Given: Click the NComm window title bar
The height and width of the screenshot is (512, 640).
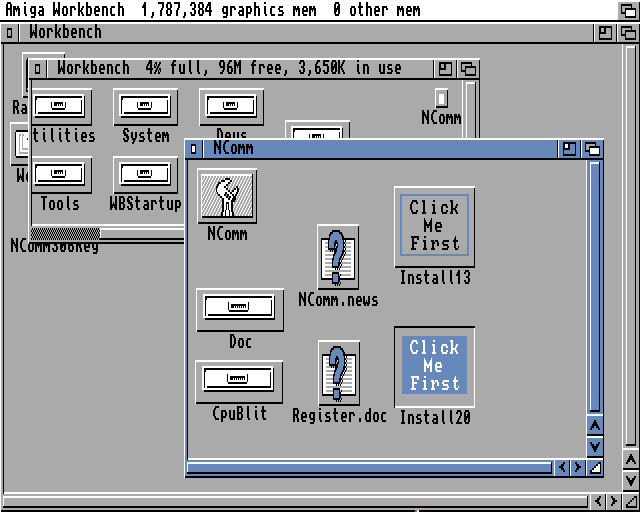Looking at the screenshot, I should [380, 149].
